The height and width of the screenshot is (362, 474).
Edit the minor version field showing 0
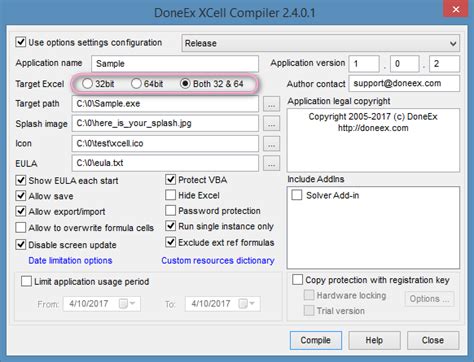click(x=404, y=64)
